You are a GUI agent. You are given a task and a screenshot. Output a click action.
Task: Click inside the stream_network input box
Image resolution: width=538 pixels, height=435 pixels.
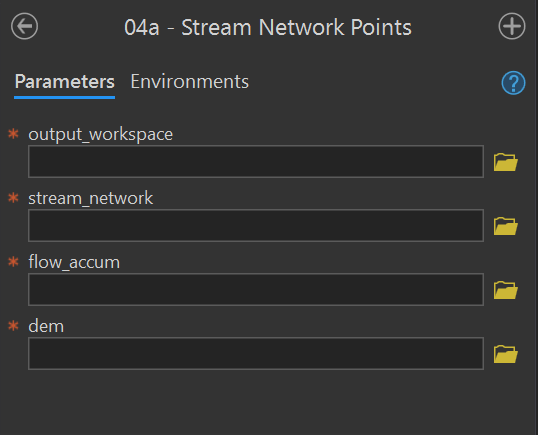pyautogui.click(x=256, y=225)
